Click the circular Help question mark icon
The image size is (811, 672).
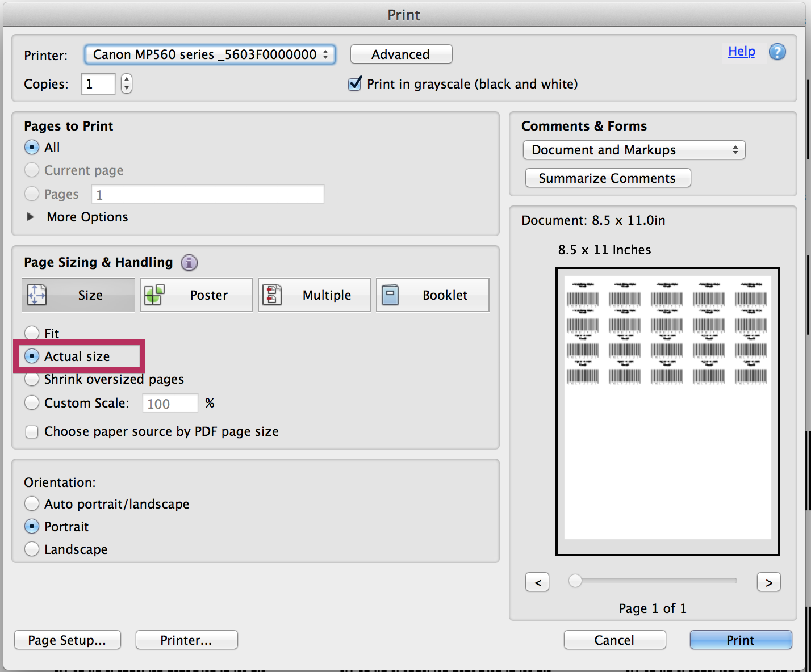[777, 52]
